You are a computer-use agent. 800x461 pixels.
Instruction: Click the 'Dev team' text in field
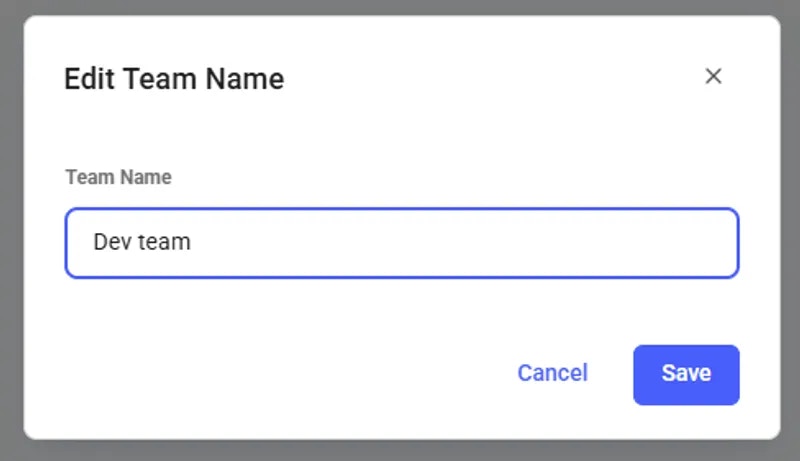pos(142,242)
